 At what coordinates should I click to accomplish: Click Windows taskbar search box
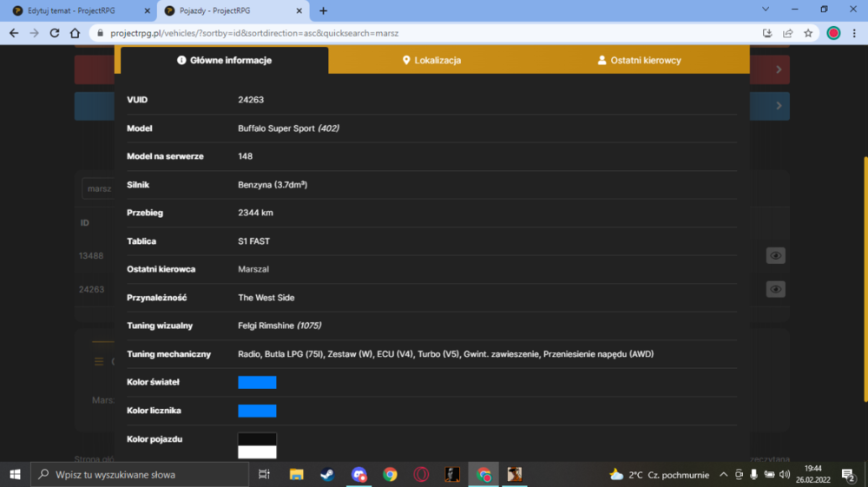(140, 474)
